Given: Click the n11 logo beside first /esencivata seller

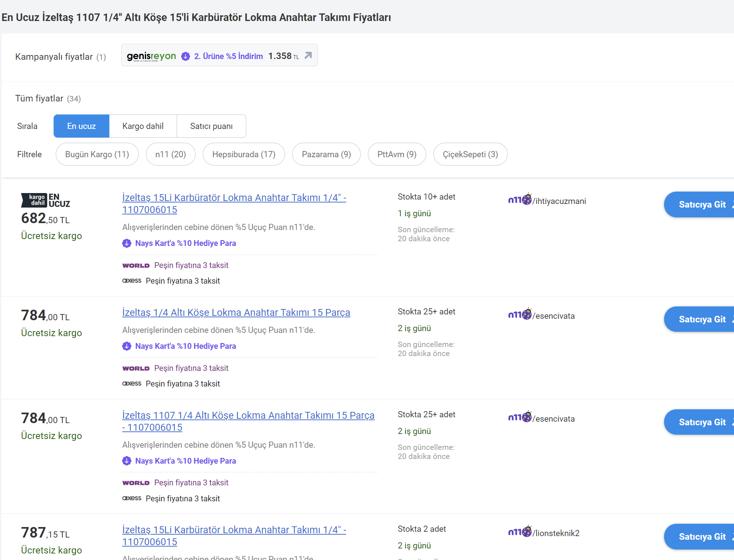Looking at the screenshot, I should click(520, 314).
